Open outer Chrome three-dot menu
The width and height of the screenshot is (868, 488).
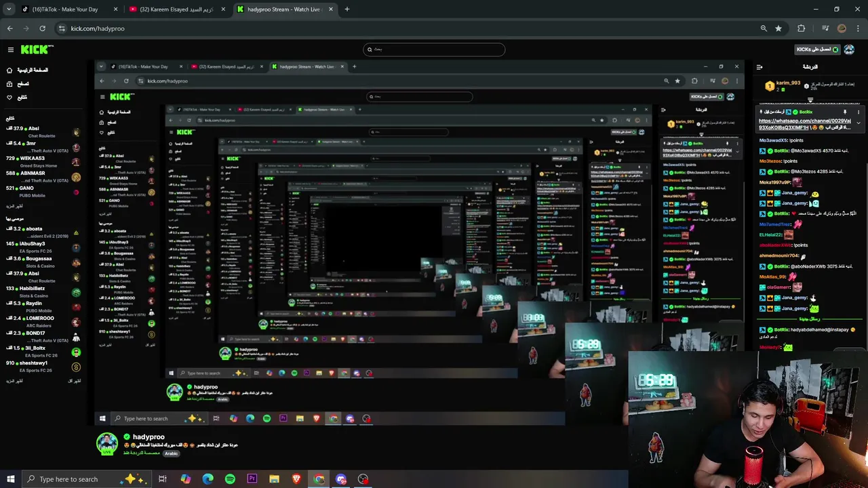[x=858, y=28]
